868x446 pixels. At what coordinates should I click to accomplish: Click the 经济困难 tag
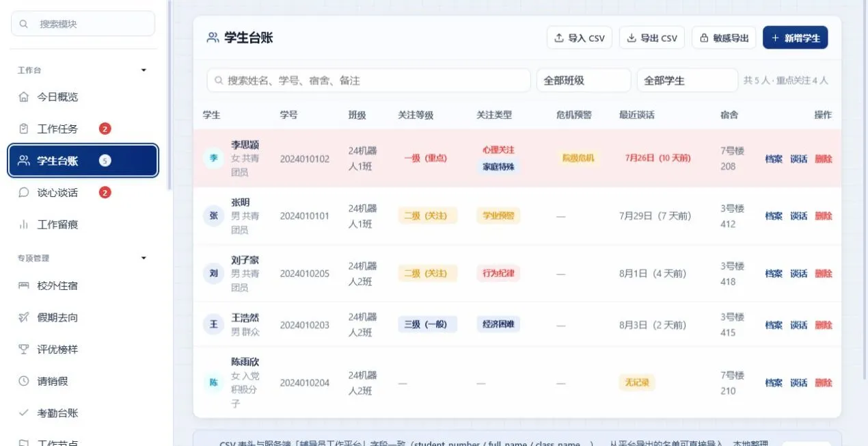coord(498,324)
